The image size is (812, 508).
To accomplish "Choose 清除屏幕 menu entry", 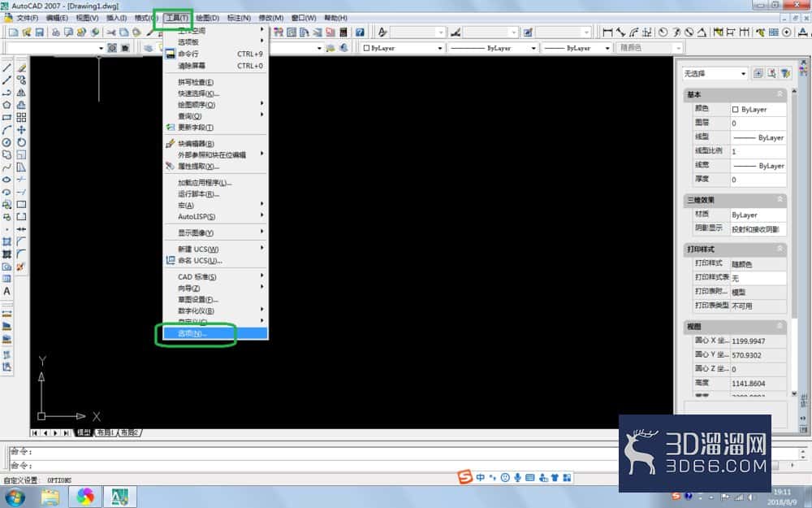I will pos(215,66).
